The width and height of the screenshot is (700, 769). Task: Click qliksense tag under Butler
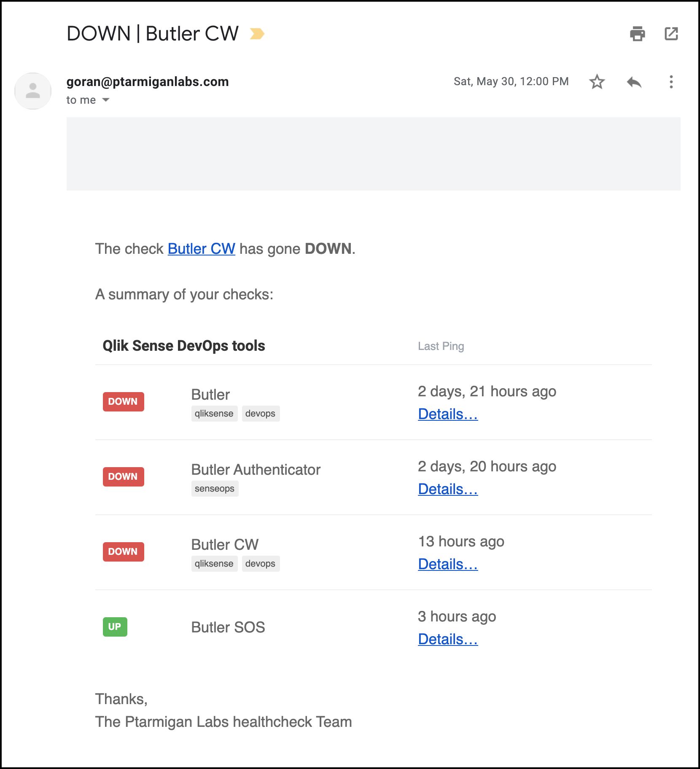pos(214,414)
